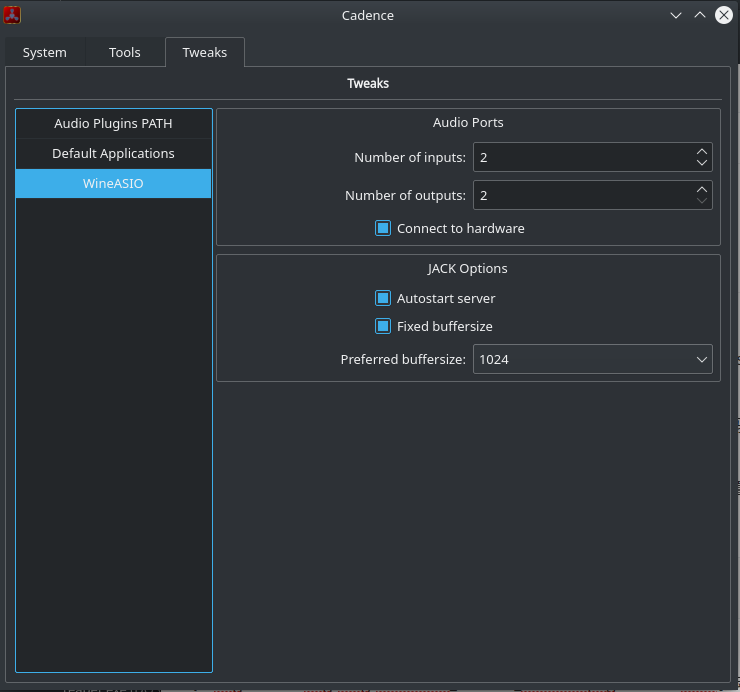This screenshot has width=740, height=692.
Task: Open Default Applications settings
Action: click(x=113, y=153)
